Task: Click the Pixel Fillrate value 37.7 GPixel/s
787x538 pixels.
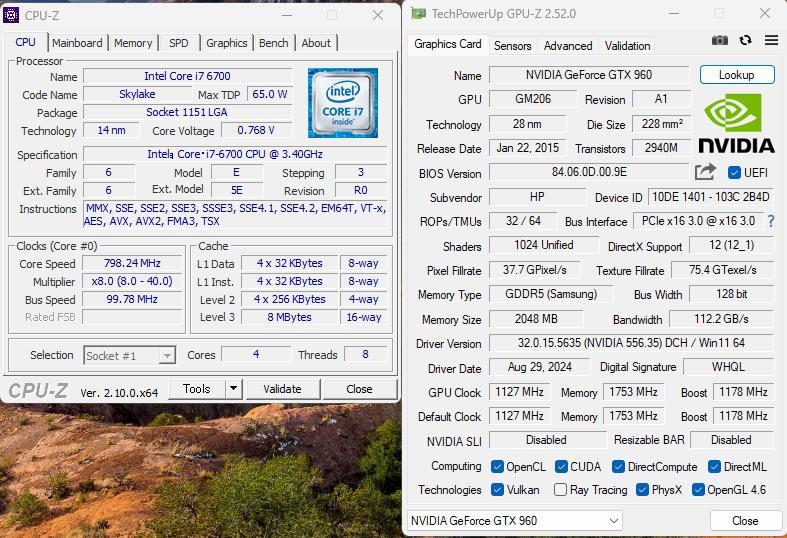Action: point(535,270)
